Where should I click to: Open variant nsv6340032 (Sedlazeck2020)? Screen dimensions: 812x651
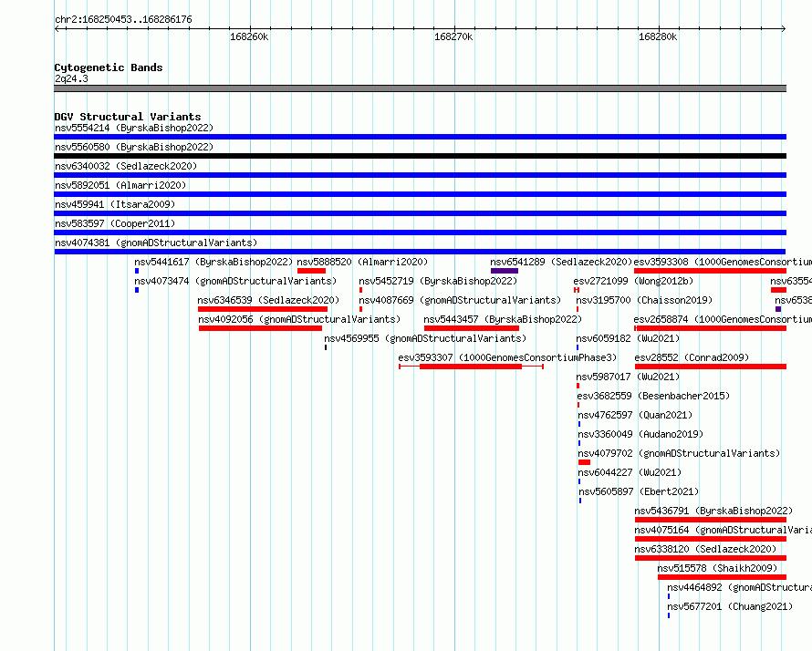126,166
